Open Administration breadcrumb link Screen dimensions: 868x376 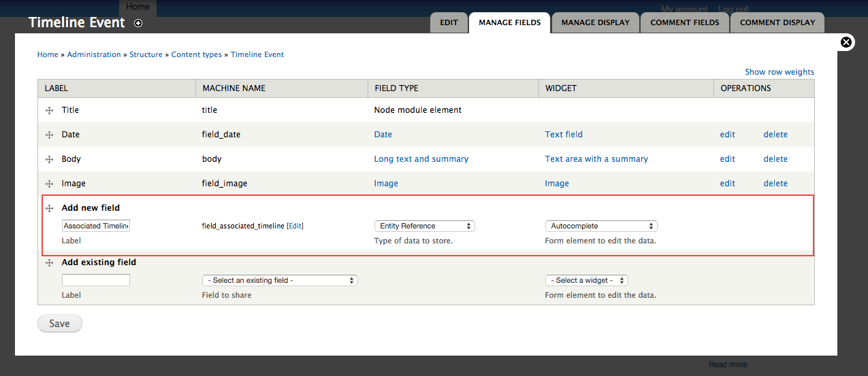click(94, 54)
